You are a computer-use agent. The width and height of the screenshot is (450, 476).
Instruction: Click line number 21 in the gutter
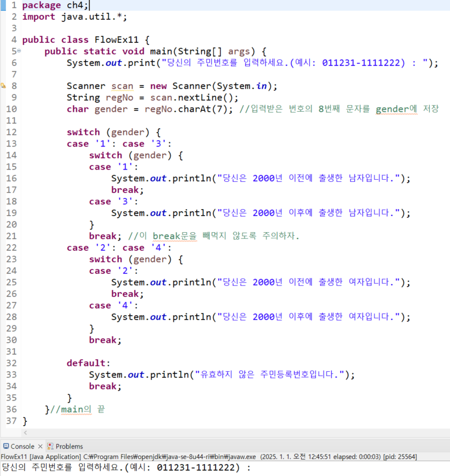click(x=11, y=236)
